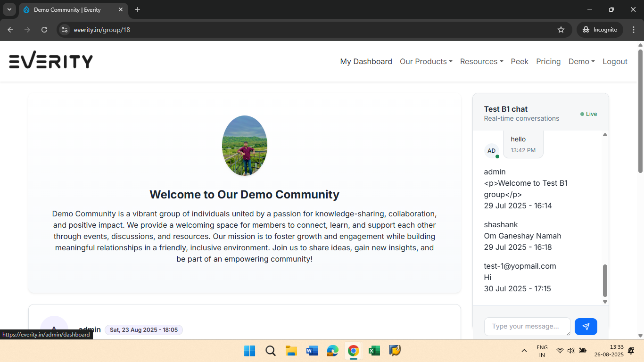Expand the Our Products dropdown
Image resolution: width=644 pixels, height=362 pixels.
click(x=426, y=61)
